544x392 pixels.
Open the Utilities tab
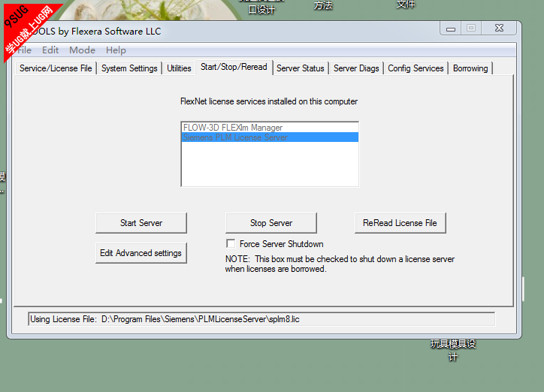point(179,68)
